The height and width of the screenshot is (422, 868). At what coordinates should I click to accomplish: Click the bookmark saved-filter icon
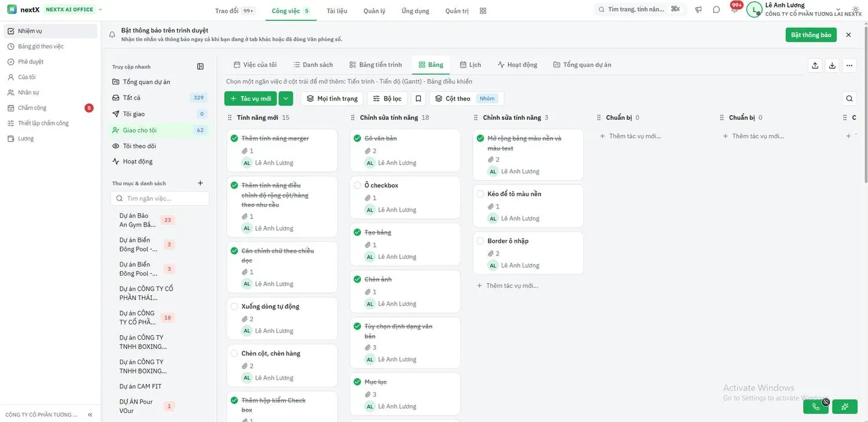[418, 98]
